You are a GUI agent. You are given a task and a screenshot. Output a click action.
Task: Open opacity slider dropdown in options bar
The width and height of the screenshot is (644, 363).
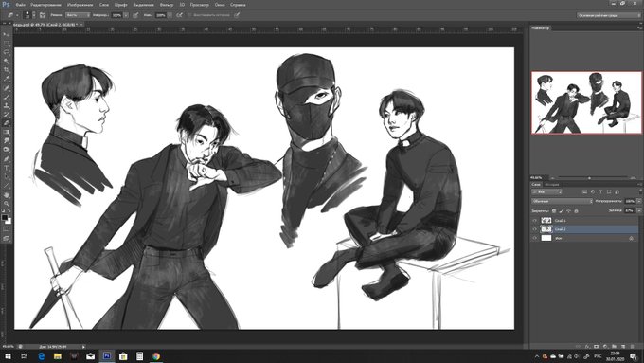click(x=126, y=15)
